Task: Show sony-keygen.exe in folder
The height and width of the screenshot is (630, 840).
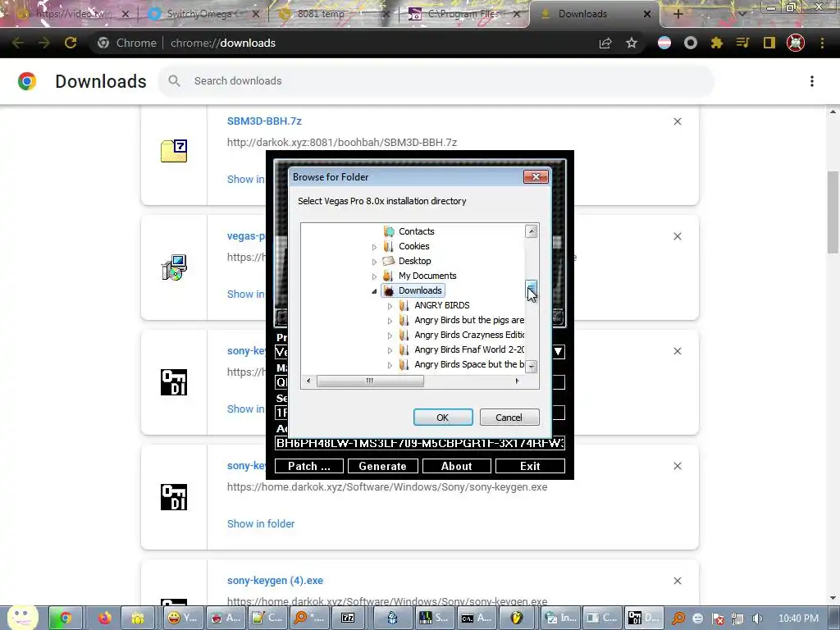Action: point(261,524)
